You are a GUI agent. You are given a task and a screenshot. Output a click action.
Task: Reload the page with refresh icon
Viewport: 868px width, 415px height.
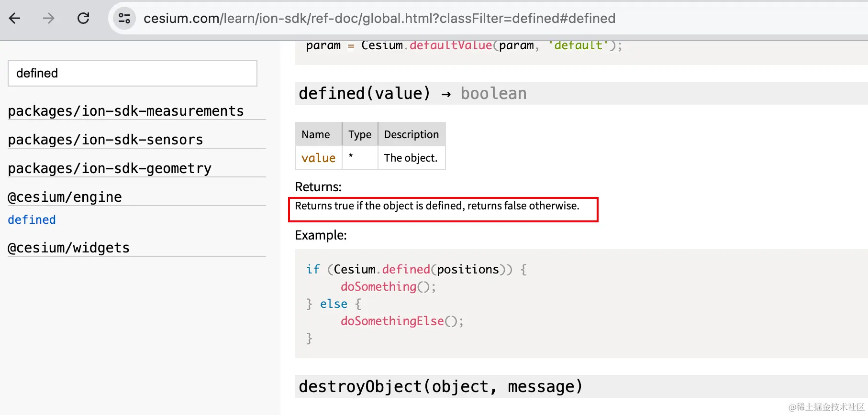click(83, 18)
